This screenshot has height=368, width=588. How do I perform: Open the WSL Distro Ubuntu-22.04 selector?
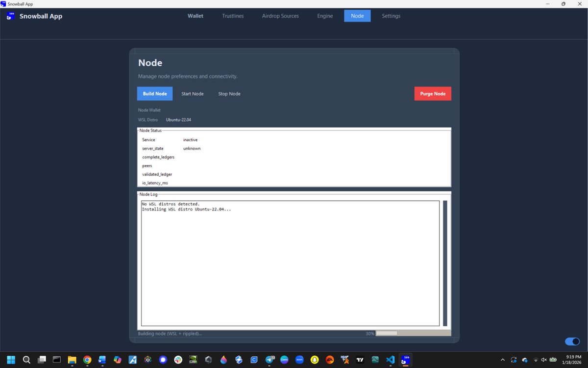point(178,119)
